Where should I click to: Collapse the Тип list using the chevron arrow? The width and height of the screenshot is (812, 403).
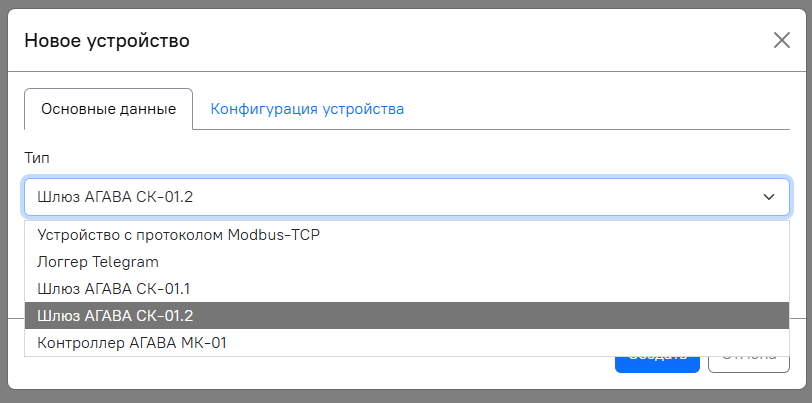pos(769,197)
